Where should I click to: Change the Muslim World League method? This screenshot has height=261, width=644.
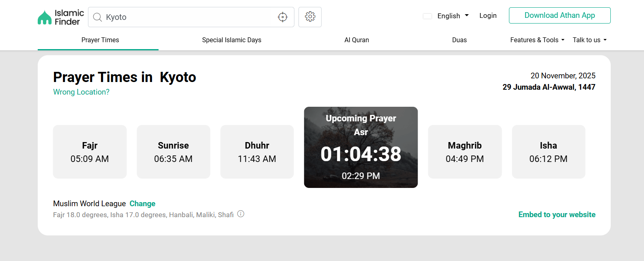click(142, 204)
